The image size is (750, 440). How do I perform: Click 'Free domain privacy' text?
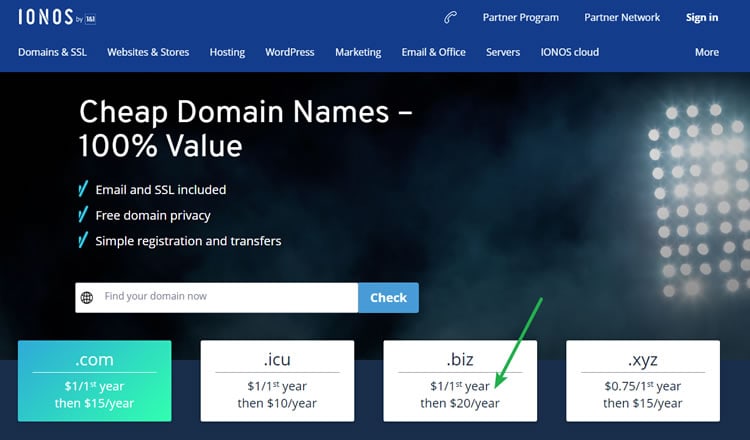pyautogui.click(x=153, y=216)
